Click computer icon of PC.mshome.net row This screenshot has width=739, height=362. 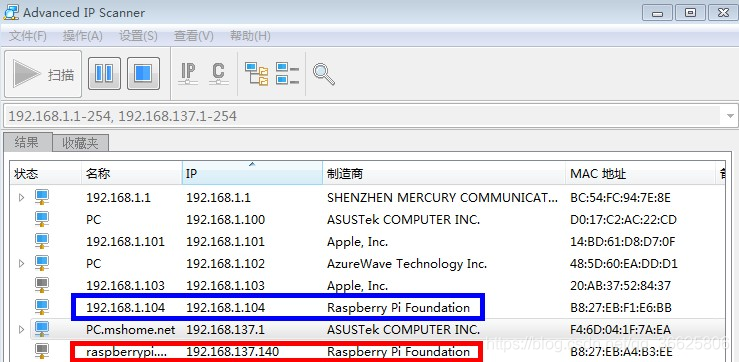click(42, 329)
